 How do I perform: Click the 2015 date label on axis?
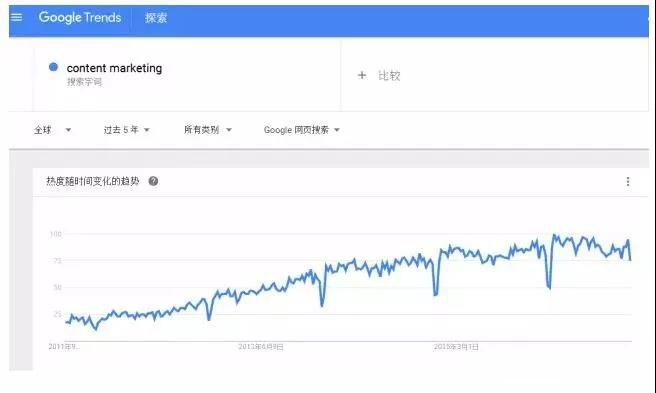pos(456,347)
